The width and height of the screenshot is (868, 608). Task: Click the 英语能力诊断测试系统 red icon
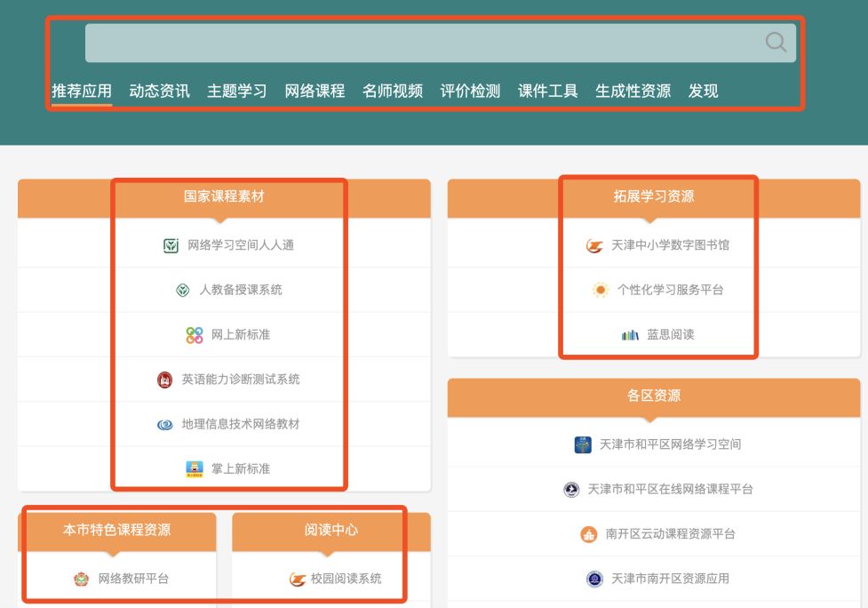point(165,380)
